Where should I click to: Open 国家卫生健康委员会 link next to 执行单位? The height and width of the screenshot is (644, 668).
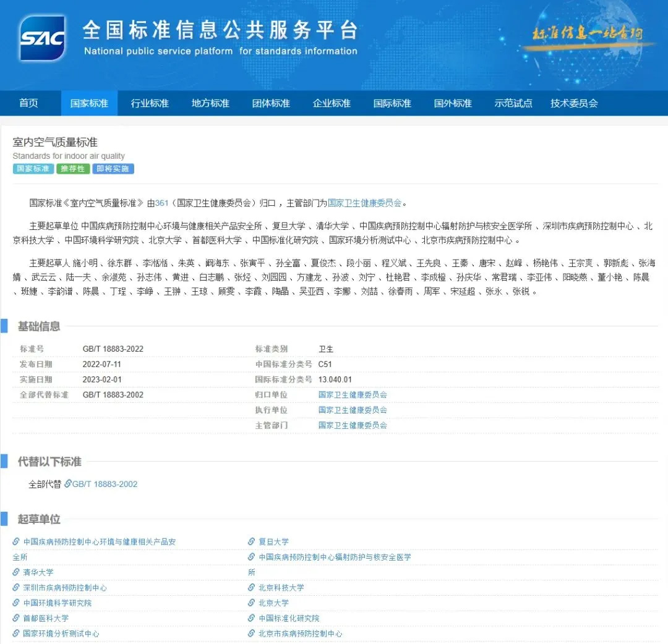pyautogui.click(x=353, y=410)
